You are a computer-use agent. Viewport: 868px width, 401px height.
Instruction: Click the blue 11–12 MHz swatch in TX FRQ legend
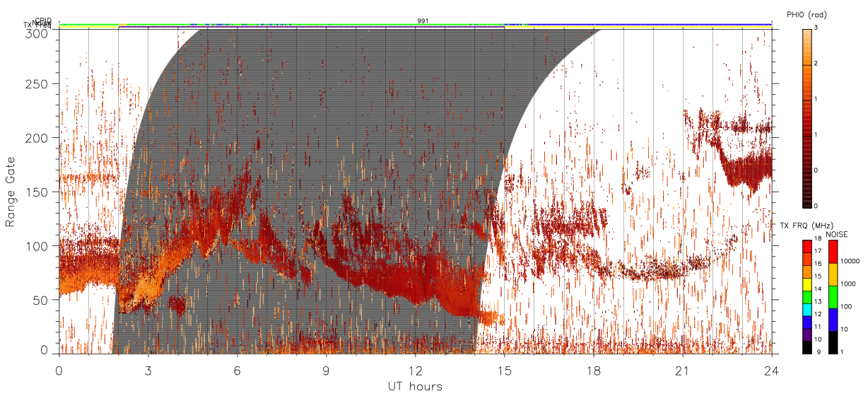tap(807, 322)
